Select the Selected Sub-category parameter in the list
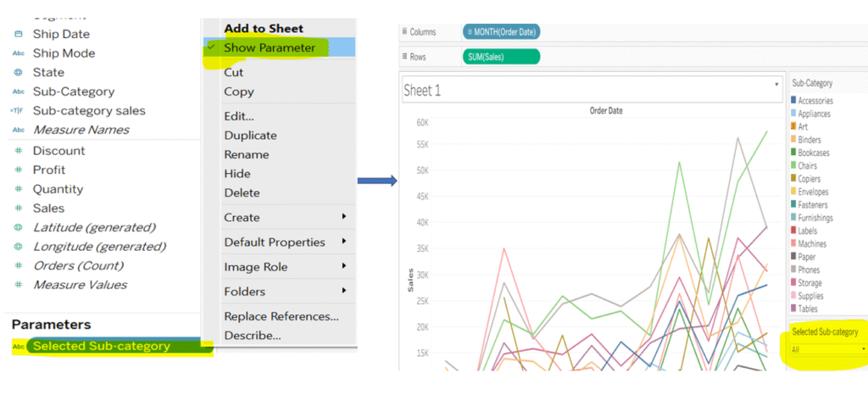Screen dimensions: 868x401 101,346
